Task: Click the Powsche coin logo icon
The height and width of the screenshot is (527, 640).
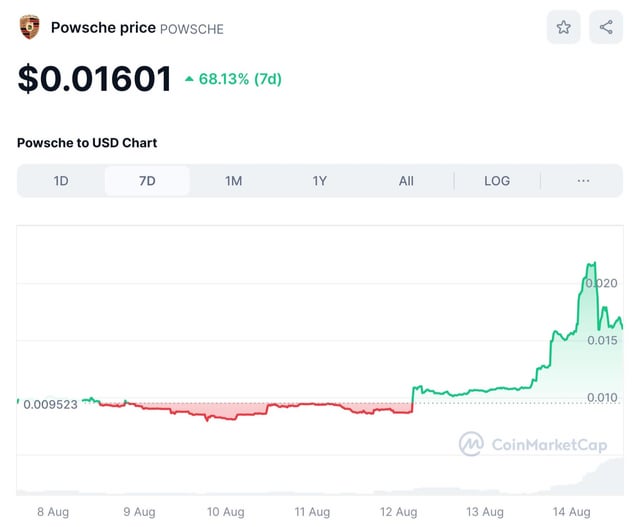Action: click(30, 27)
